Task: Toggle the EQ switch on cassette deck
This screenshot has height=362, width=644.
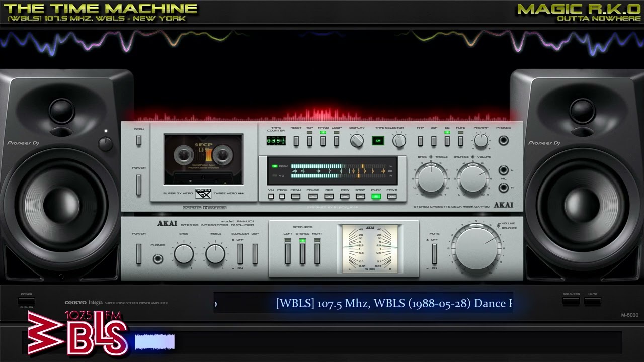Action: click(447, 141)
